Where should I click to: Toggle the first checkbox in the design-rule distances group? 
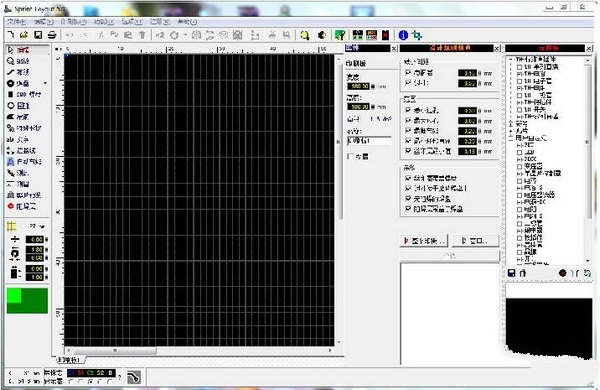(408, 72)
